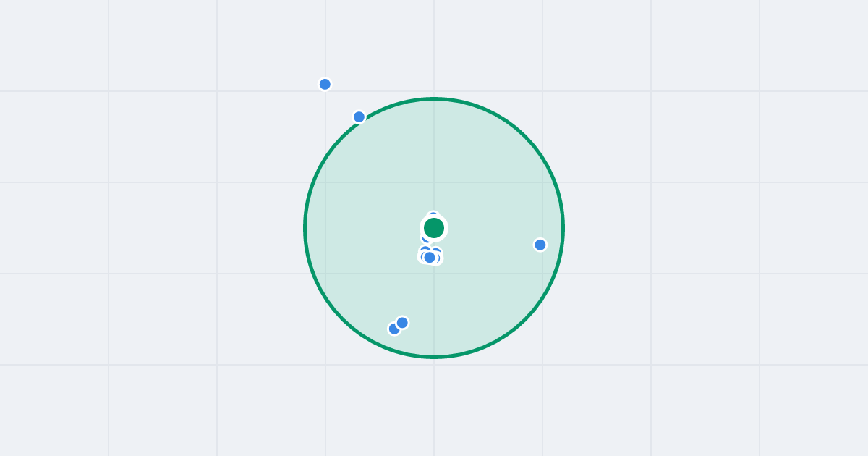Click the front blue marker just below the center

coord(430,257)
